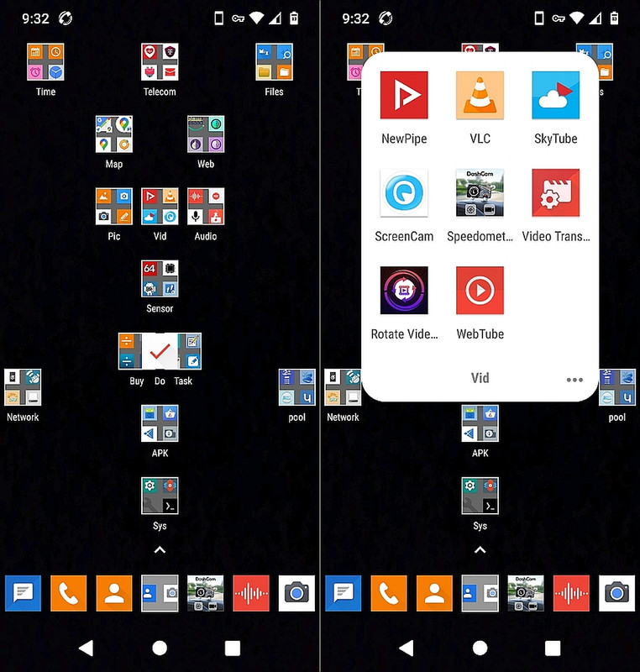Open the Network folder on left screen
This screenshot has width=640, height=672.
point(23,387)
